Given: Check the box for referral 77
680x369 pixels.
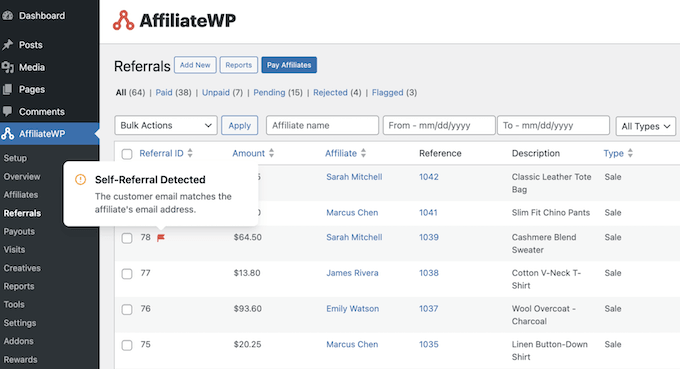Looking at the screenshot, I should click(x=127, y=274).
